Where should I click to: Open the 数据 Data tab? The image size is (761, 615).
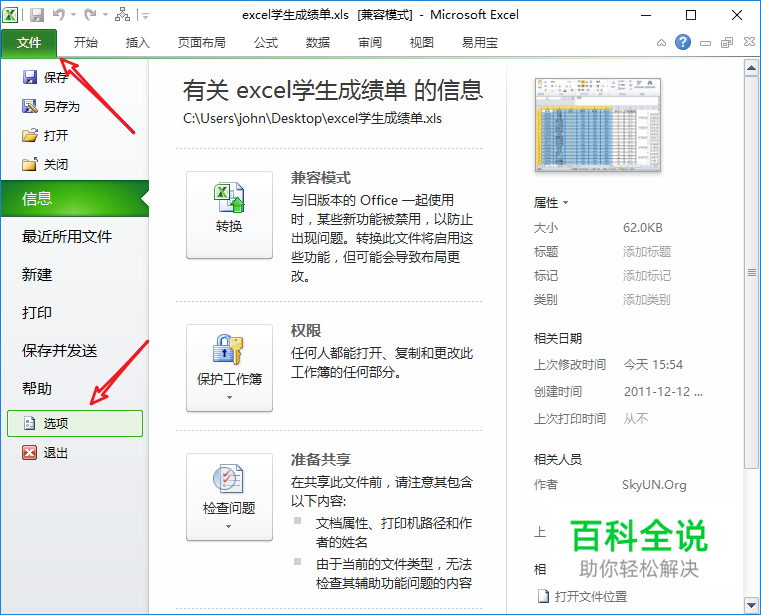point(317,43)
